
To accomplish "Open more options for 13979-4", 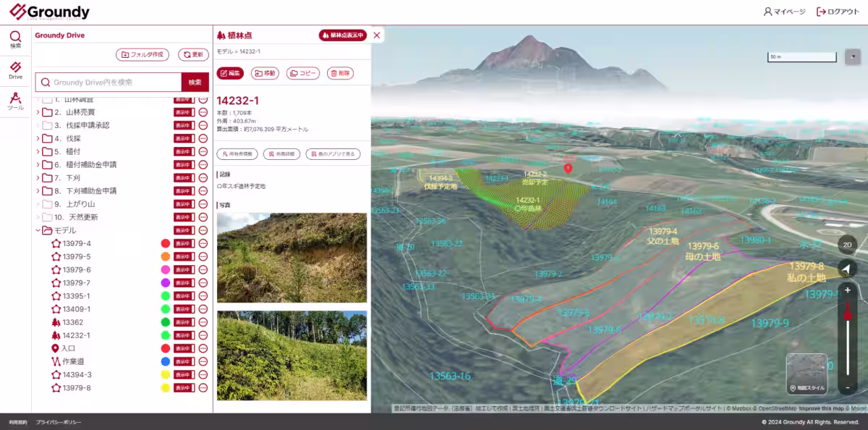I will (203, 243).
